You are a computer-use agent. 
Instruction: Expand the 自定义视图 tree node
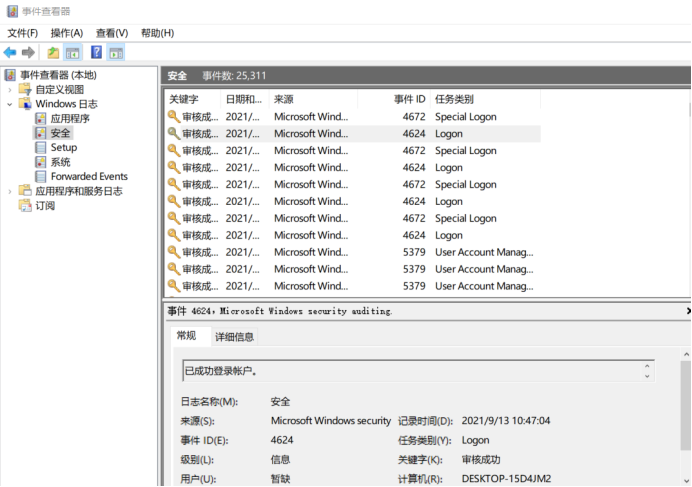click(10, 90)
